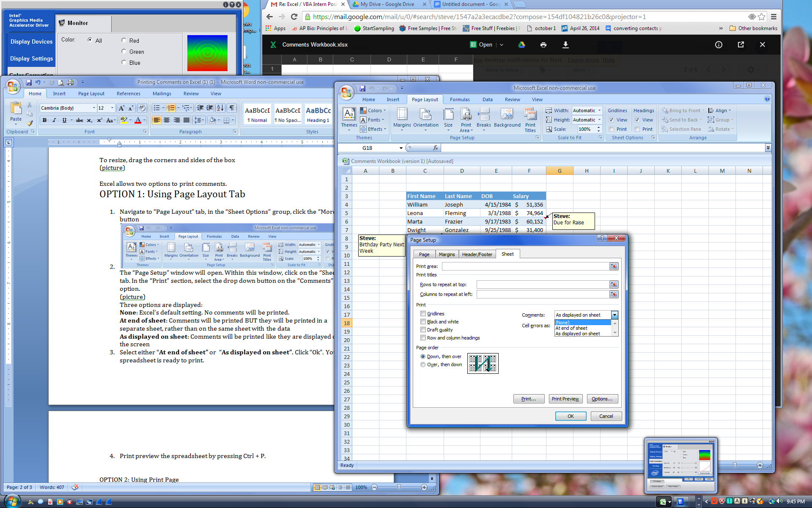Image resolution: width=812 pixels, height=508 pixels.
Task: Switch to the Header/Footer tab
Action: [477, 254]
